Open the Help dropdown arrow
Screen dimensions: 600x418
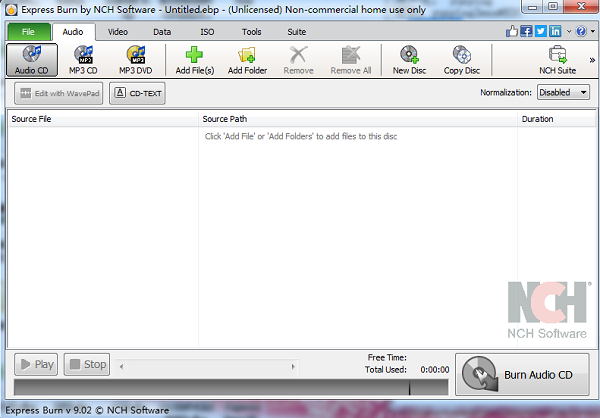point(592,31)
